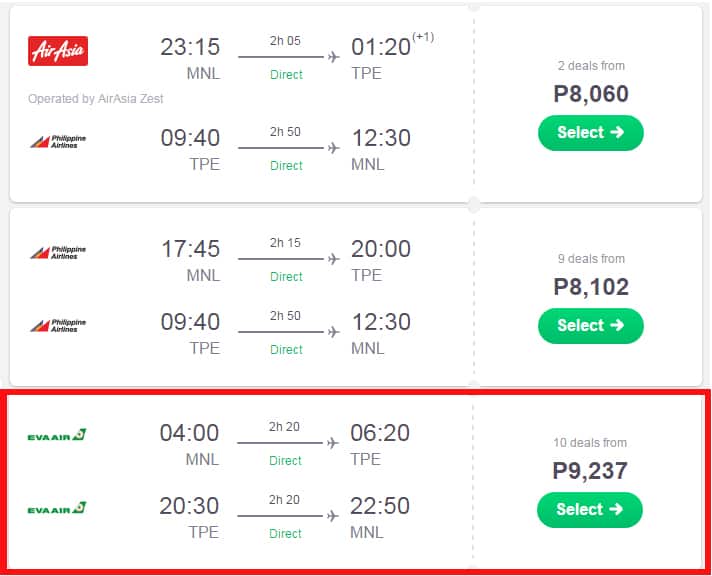
Task: Click the AirAsia logo icon
Action: [58, 50]
